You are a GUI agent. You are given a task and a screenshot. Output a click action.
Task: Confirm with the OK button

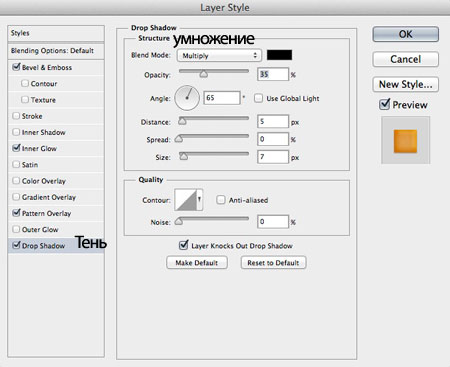click(x=405, y=34)
